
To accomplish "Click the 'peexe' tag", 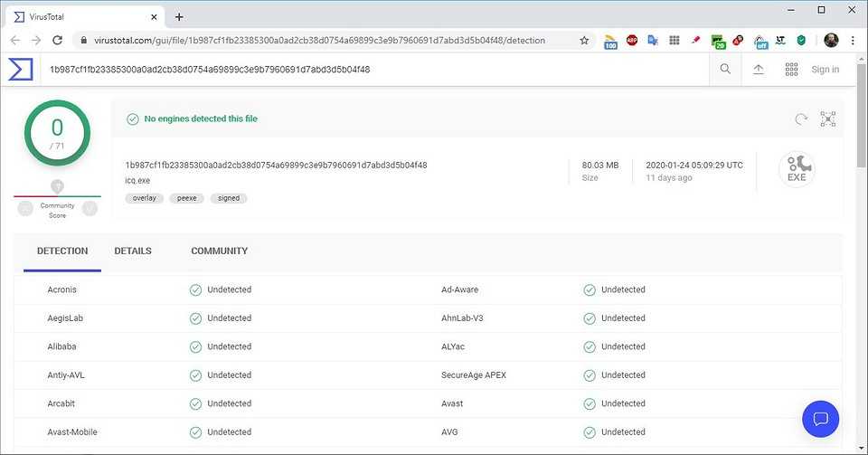I will point(186,198).
